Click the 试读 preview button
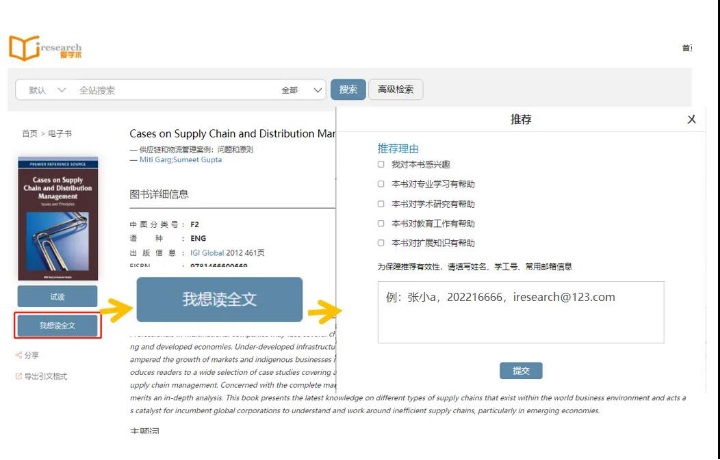 tap(57, 296)
